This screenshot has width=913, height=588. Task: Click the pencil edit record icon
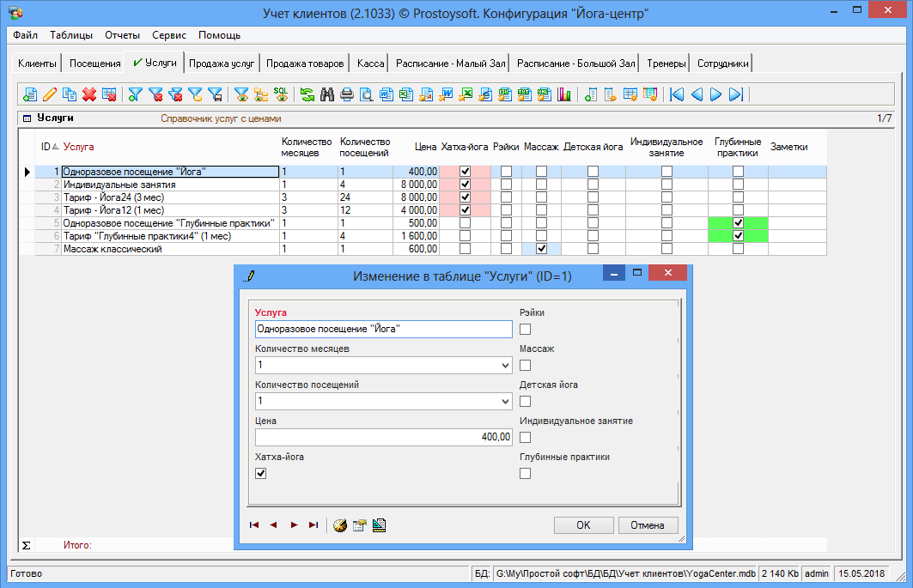(x=50, y=94)
